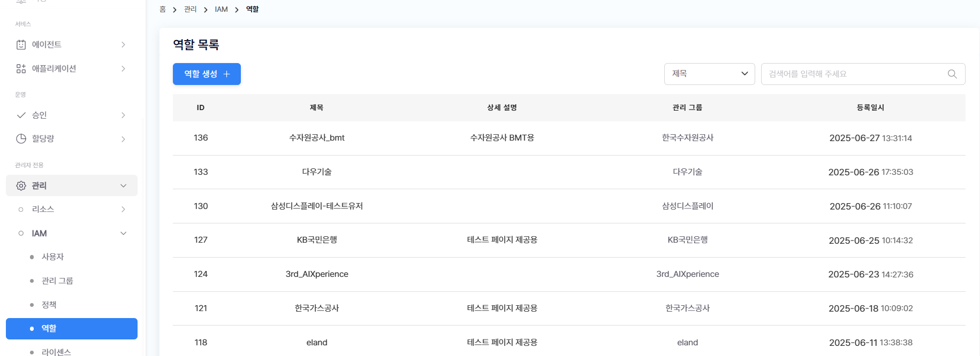Open the 수자원공사_bmt role row

[316, 138]
